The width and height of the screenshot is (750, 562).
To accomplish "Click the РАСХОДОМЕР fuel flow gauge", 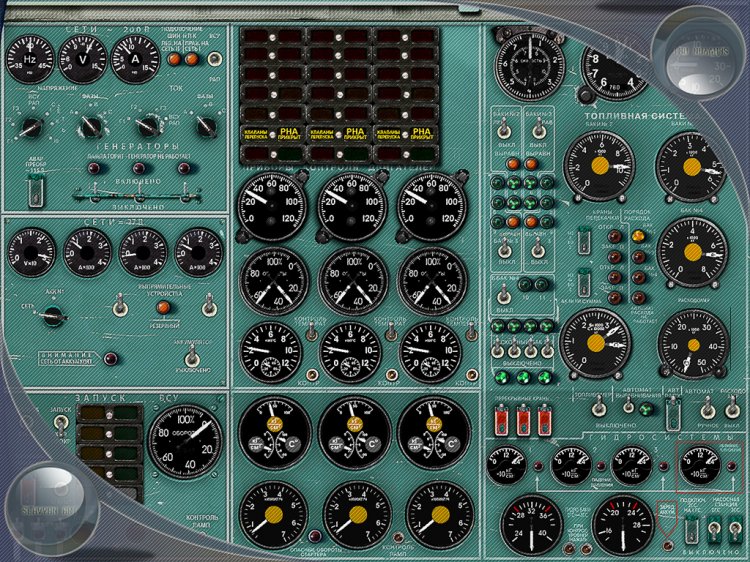I will [x=694, y=344].
